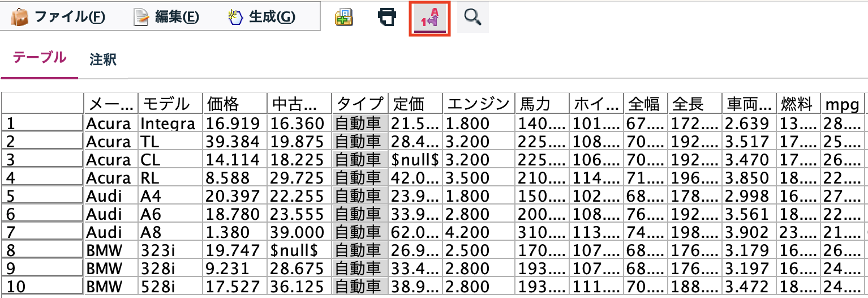Select row header 5

(43, 195)
